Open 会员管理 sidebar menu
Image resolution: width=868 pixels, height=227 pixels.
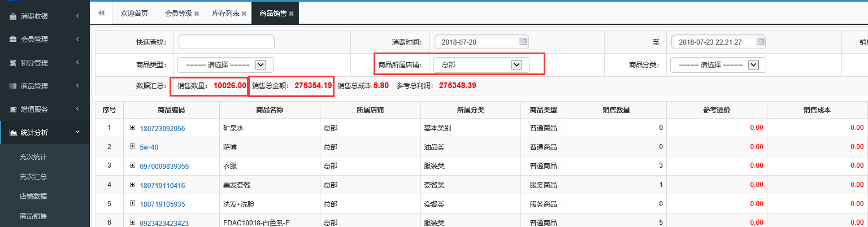point(45,40)
